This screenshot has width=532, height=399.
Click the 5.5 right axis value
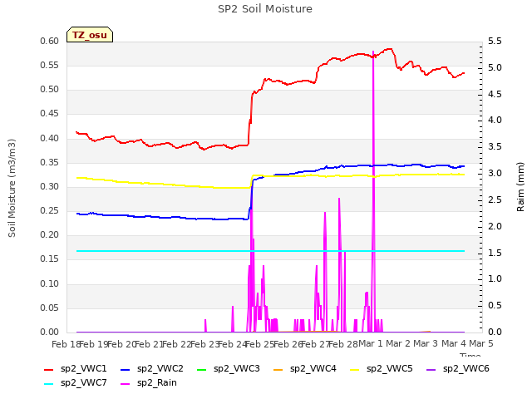coord(495,42)
